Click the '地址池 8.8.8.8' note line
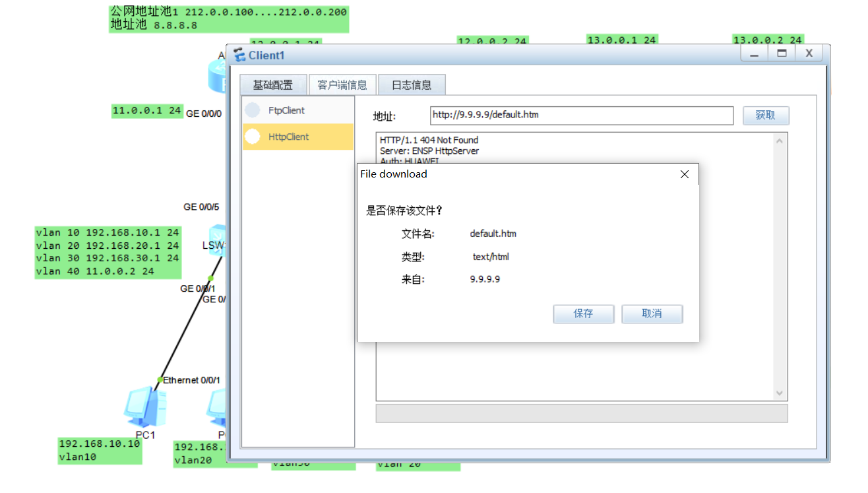 tap(154, 25)
